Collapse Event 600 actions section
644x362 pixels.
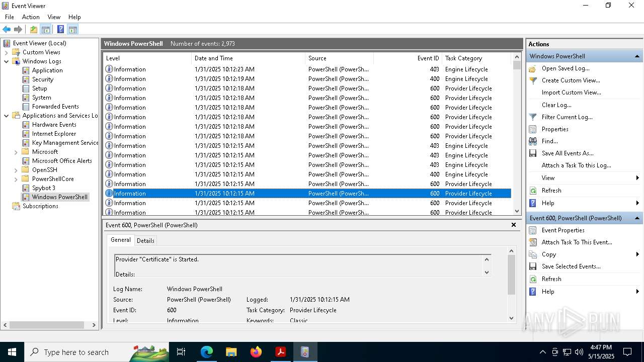(637, 218)
